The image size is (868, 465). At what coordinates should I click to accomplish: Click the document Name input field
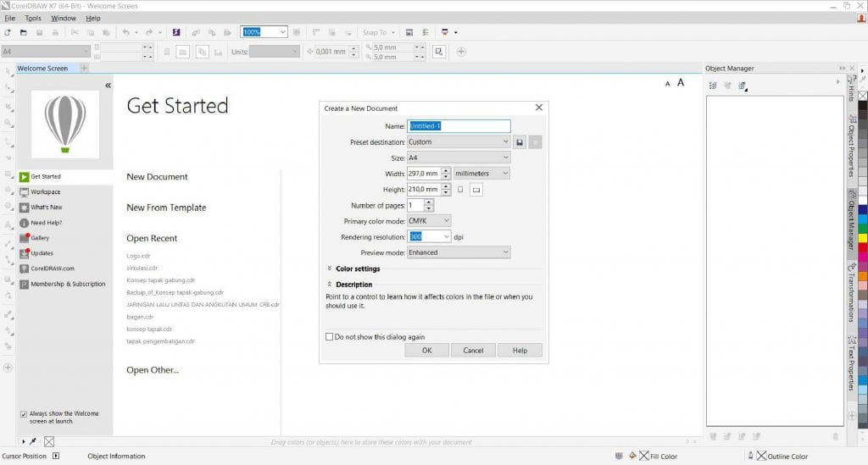459,126
